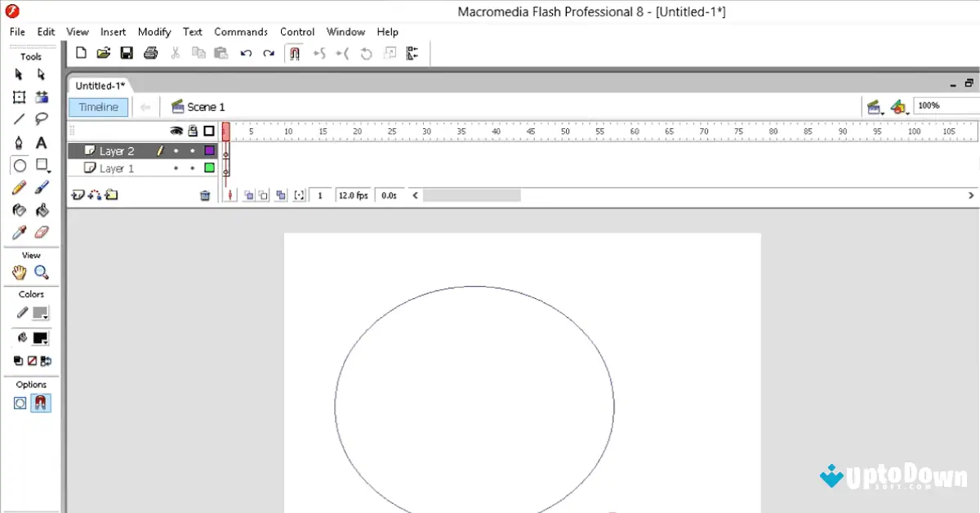Delete the selected layer with trash icon
This screenshot has width=980, height=513.
(x=205, y=195)
